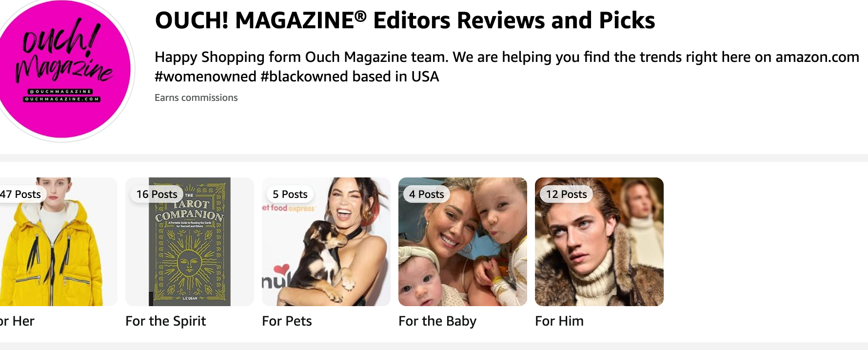
Task: Click the Happy Shopping description text
Action: point(507,57)
